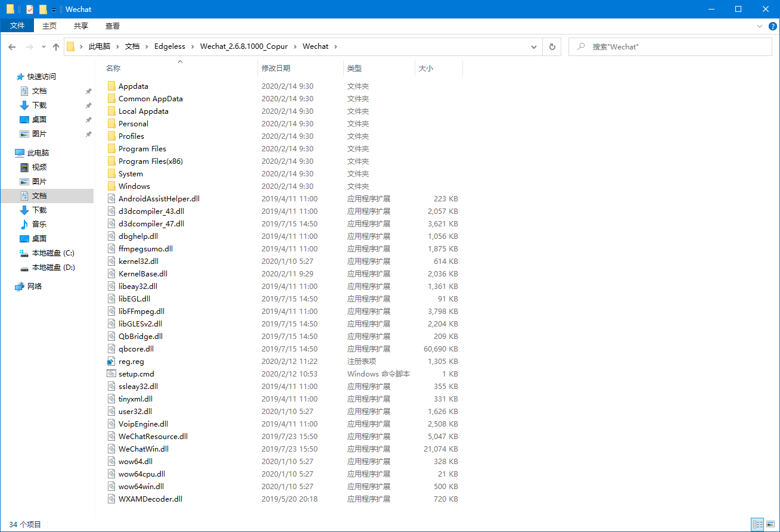Viewport: 780px width, 532px height.
Task: Click the WeChatWin.dll file icon
Action: click(x=111, y=449)
